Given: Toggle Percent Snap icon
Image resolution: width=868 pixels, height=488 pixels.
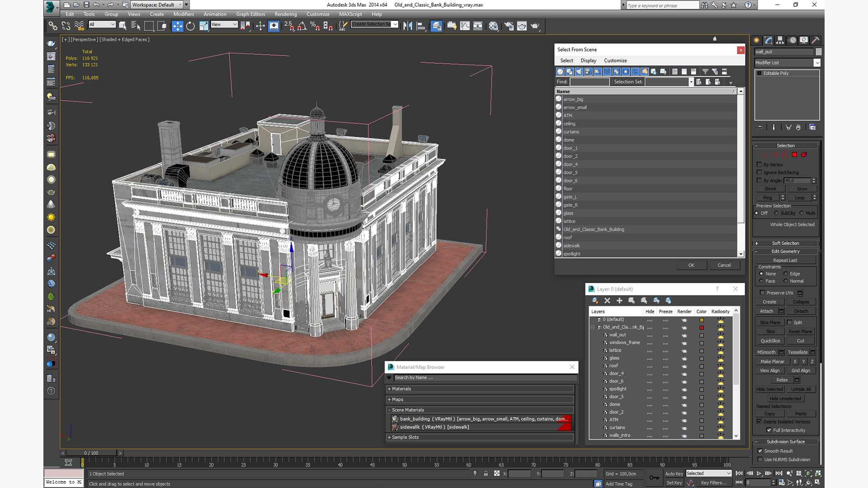Looking at the screenshot, I should [315, 26].
